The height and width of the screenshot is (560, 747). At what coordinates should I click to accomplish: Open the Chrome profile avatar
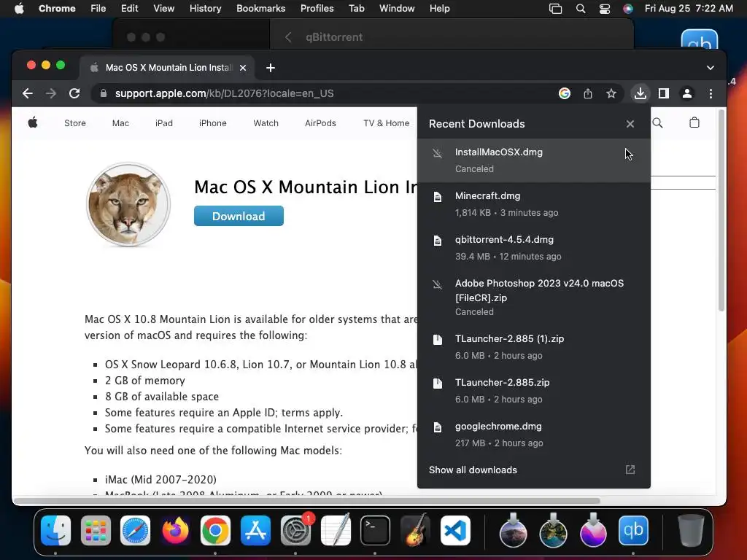point(687,93)
